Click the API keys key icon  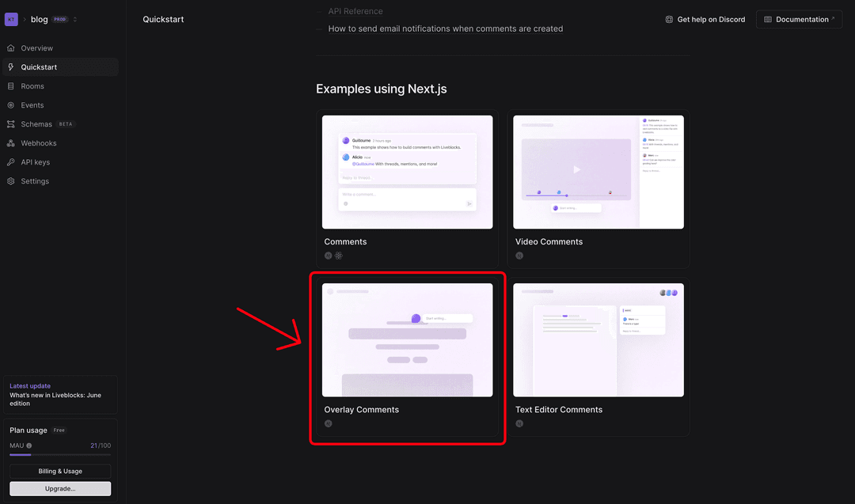pos(11,162)
